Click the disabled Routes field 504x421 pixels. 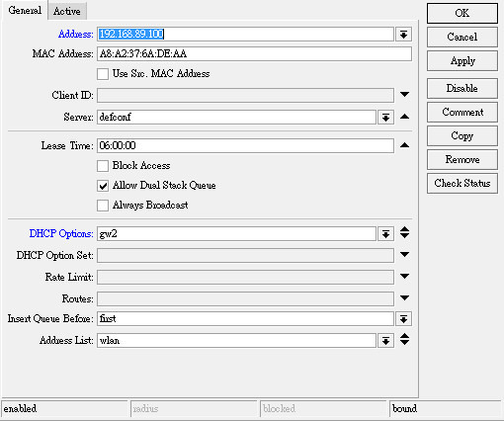(x=245, y=299)
